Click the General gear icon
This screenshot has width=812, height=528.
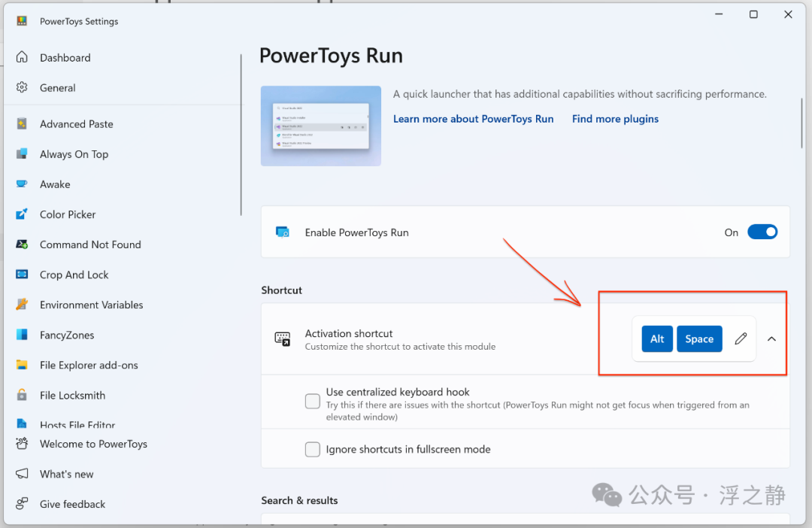(x=22, y=87)
